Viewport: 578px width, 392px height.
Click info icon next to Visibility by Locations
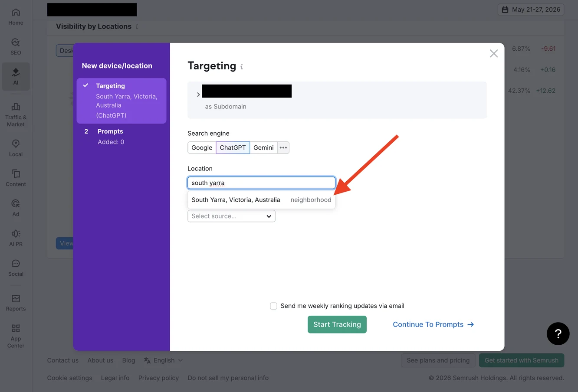(137, 26)
